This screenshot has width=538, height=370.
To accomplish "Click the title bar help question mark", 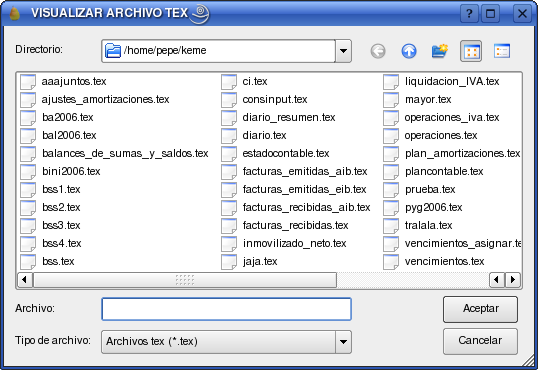I will point(469,14).
